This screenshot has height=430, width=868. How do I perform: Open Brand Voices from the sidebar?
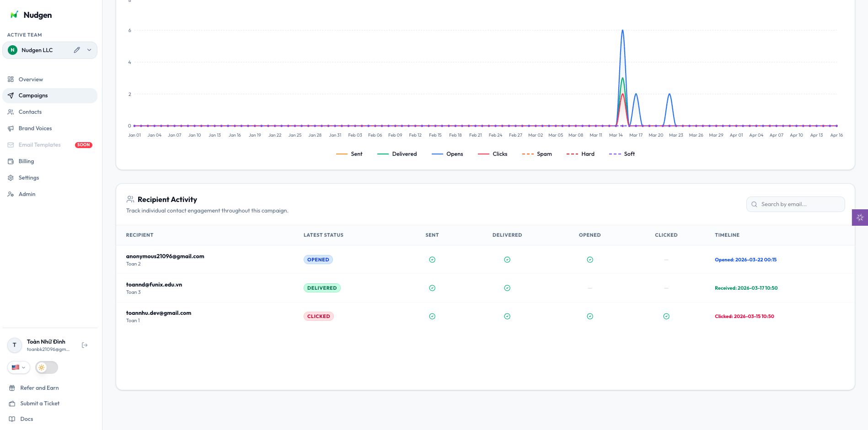click(35, 128)
